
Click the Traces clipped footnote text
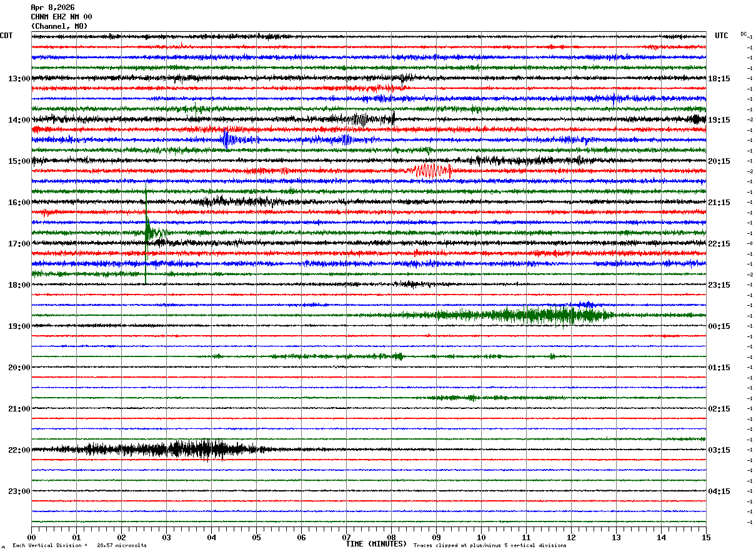tap(490, 545)
